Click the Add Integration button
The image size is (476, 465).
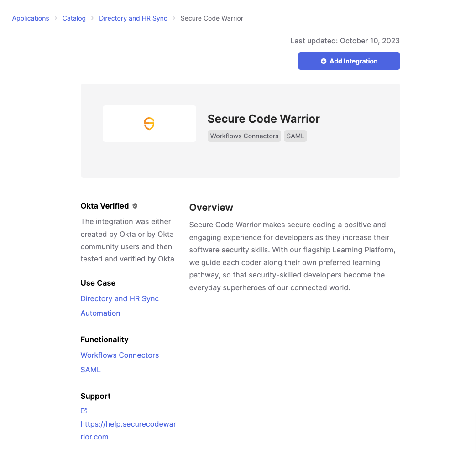pyautogui.click(x=349, y=61)
